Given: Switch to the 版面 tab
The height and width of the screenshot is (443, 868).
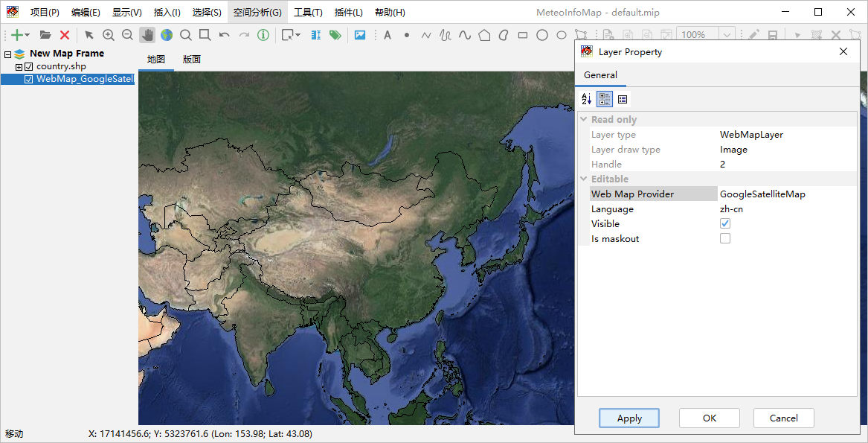Looking at the screenshot, I should tap(192, 60).
